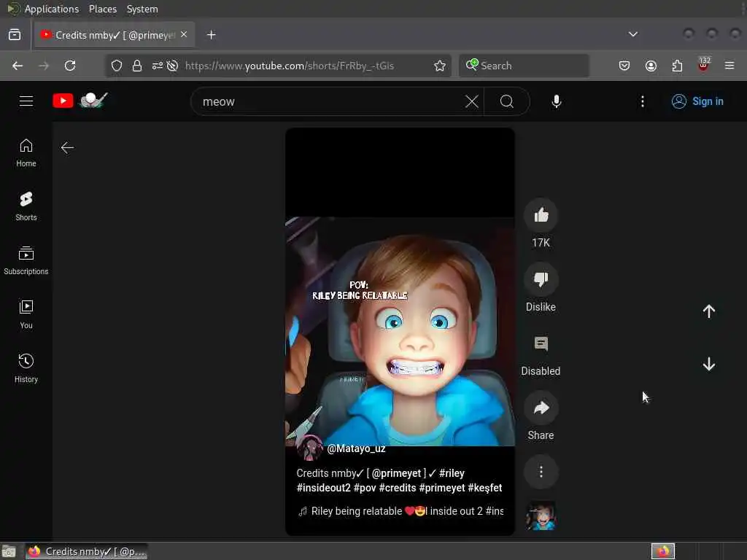Open YouTube settings three-dot menu
Viewport: 747px width, 560px height.
(642, 101)
